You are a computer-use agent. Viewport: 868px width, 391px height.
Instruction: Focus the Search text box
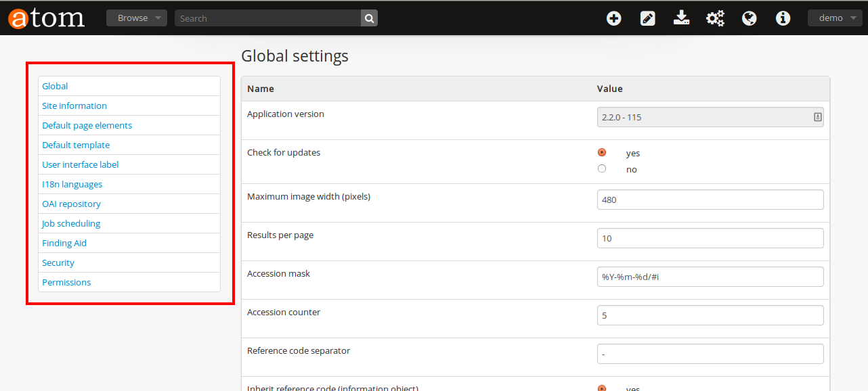[x=267, y=18]
